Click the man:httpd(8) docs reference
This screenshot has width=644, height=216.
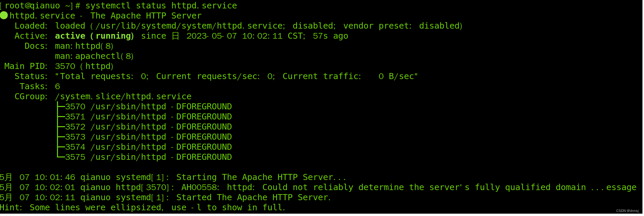pyautogui.click(x=84, y=46)
